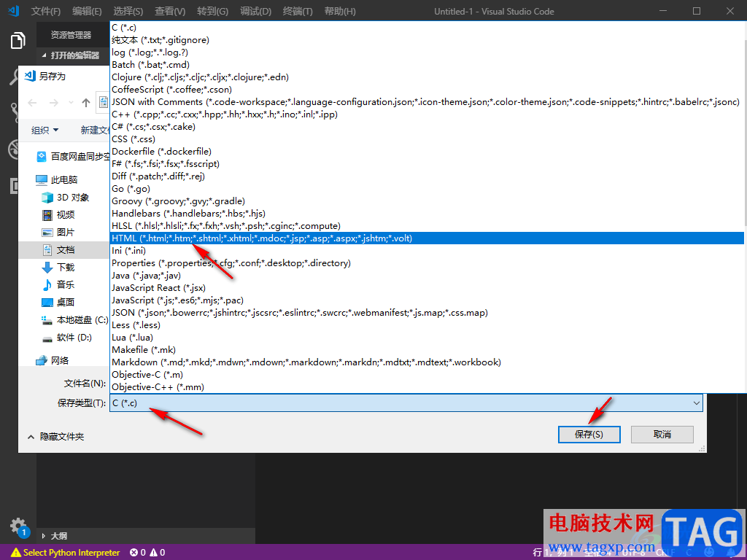Viewport: 747px width, 560px height.
Task: Choose Objective-C++ (*.mm) file type
Action: point(427,387)
